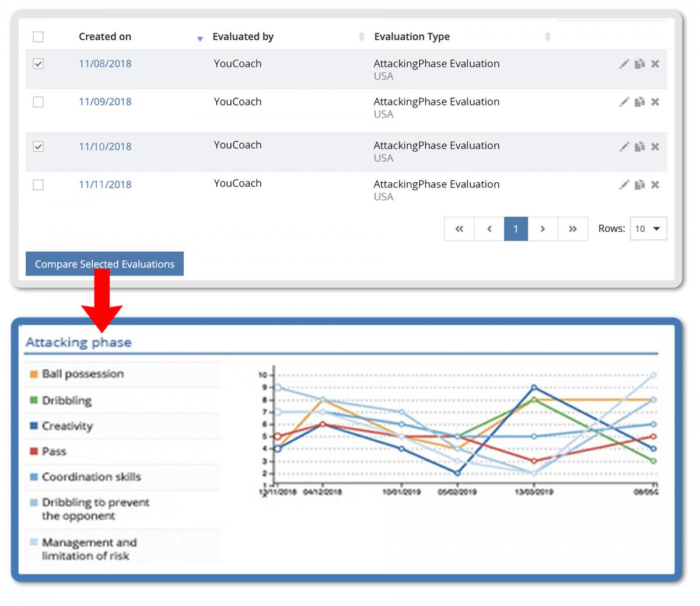The height and width of the screenshot is (606, 700).
Task: Click the Ball possession legend label
Action: point(83,374)
